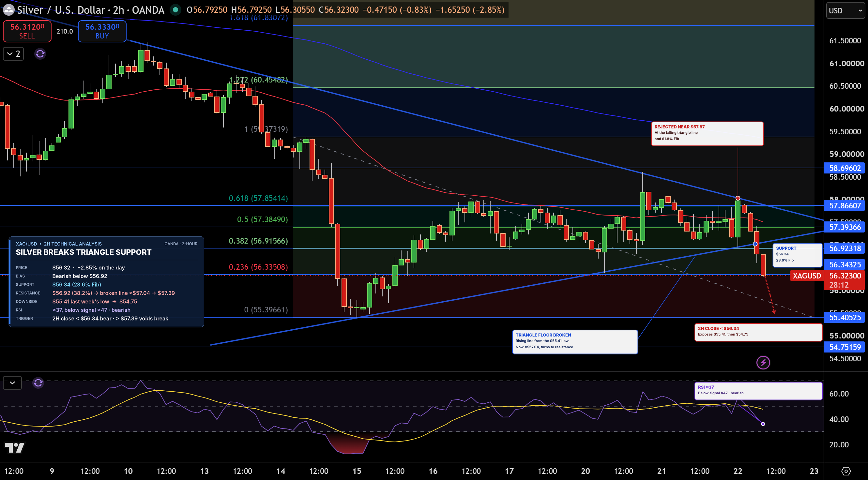Click the 56.92318 price scale label

845,248
